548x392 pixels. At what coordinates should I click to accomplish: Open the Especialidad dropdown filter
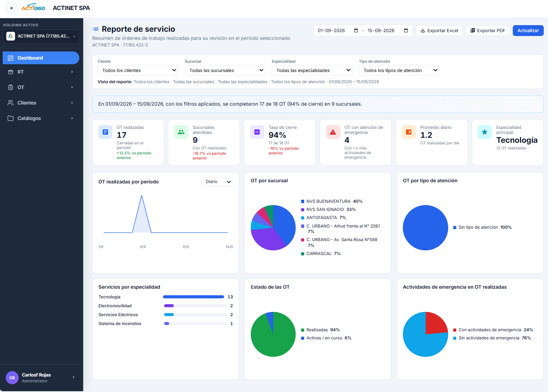pyautogui.click(x=312, y=70)
